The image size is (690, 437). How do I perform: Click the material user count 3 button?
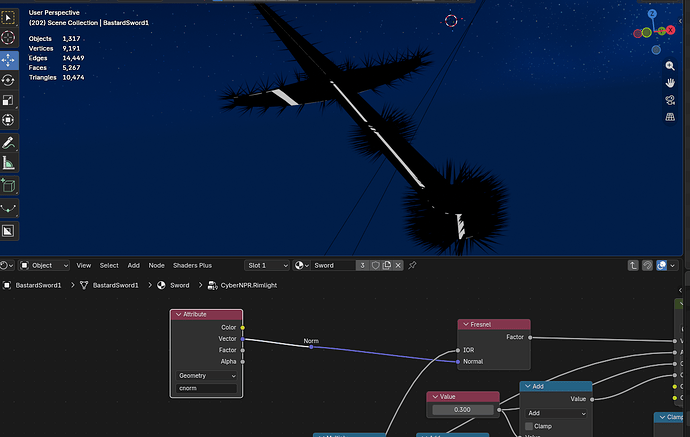click(x=363, y=265)
